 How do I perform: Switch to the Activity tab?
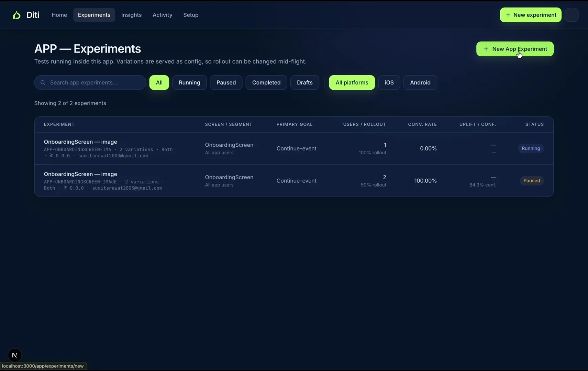163,15
